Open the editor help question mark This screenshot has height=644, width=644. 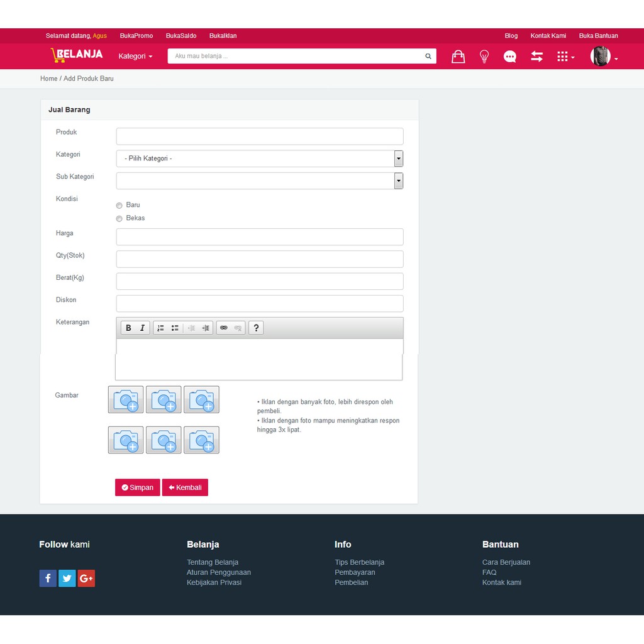256,328
